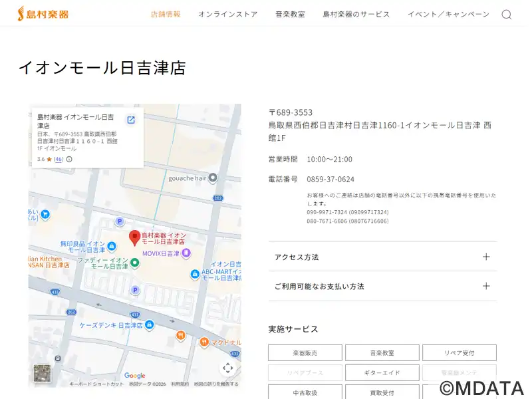Click the 島村楽器 logo
The width and height of the screenshot is (532, 399).
(x=43, y=14)
